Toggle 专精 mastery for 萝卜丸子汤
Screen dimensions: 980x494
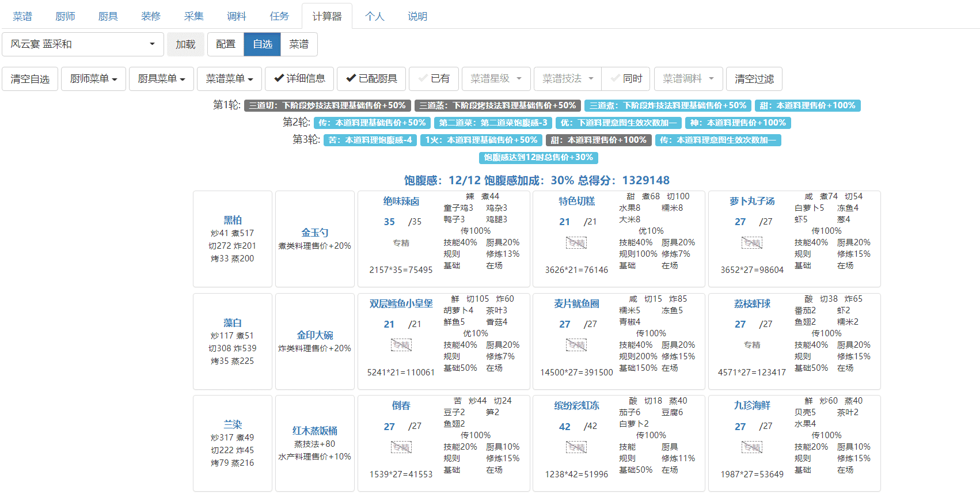point(752,243)
